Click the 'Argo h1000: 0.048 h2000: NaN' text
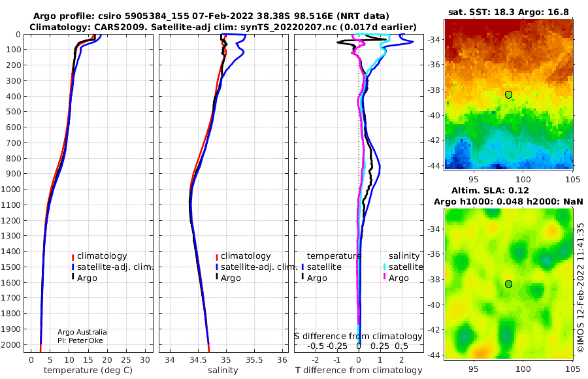588x379 pixels. point(508,201)
